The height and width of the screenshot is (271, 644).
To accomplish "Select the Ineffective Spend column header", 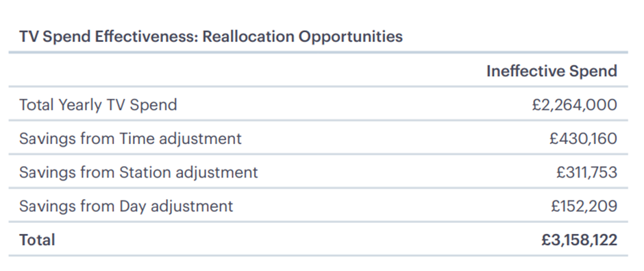I will point(552,71).
